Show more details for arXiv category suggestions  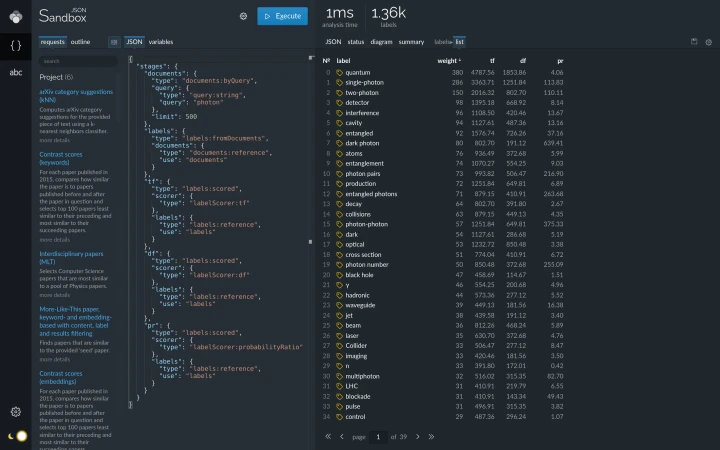[55, 140]
